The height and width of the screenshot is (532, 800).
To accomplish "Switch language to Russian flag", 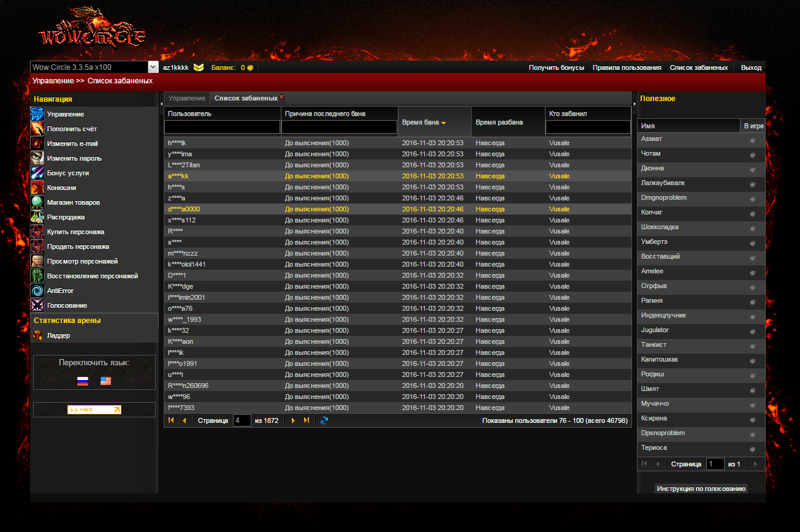I will (83, 381).
